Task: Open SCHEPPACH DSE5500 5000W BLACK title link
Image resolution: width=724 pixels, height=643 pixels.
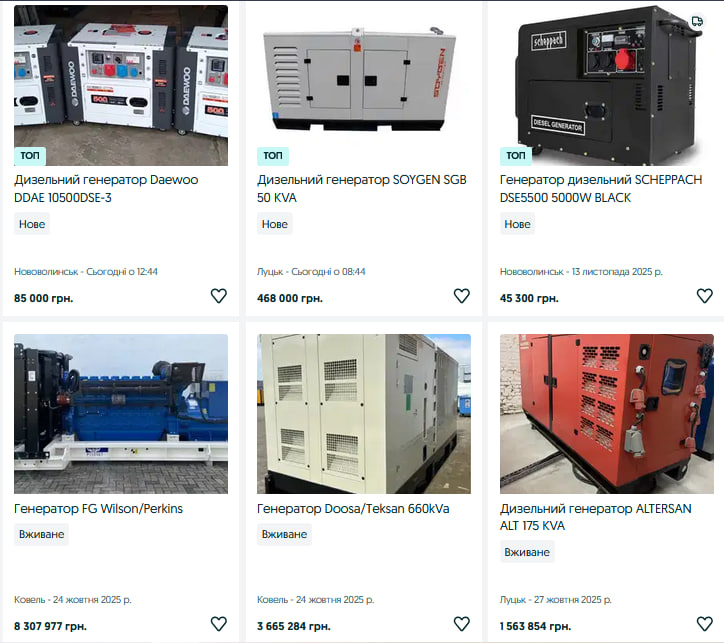Action: [x=601, y=188]
